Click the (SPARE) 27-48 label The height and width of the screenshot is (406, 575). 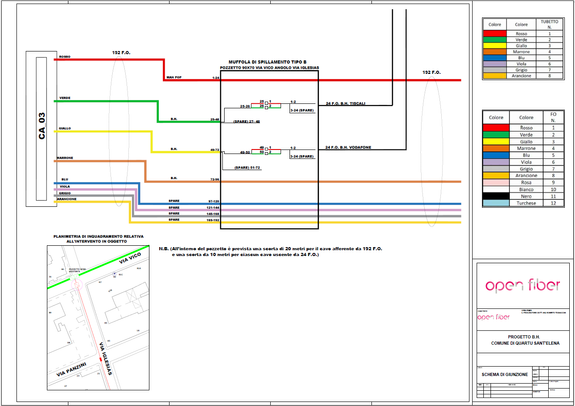[x=246, y=121]
